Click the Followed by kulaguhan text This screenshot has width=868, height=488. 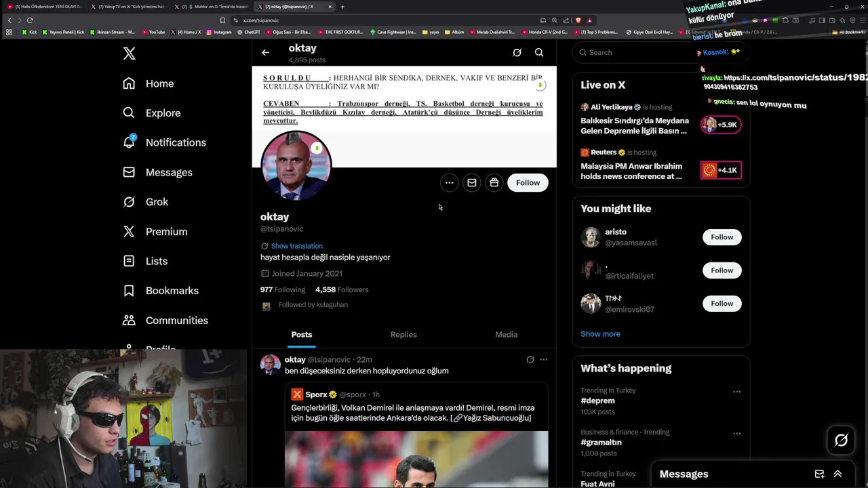tap(313, 305)
